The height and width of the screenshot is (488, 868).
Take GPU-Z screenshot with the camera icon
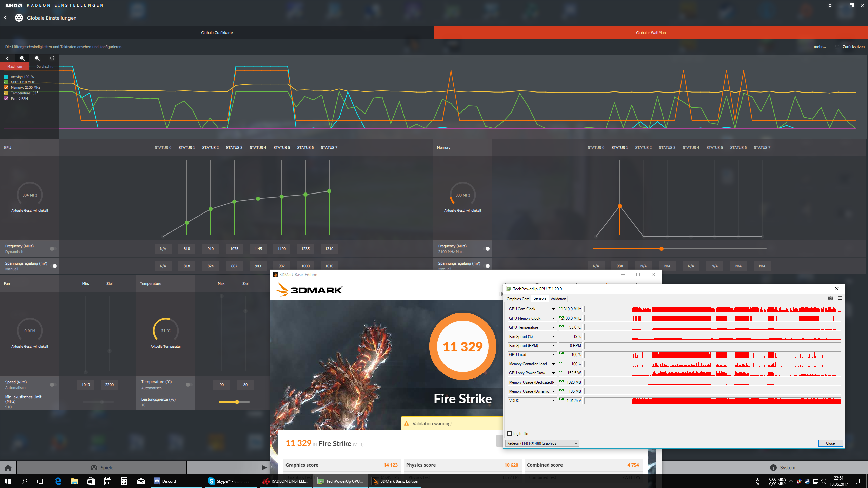point(830,298)
